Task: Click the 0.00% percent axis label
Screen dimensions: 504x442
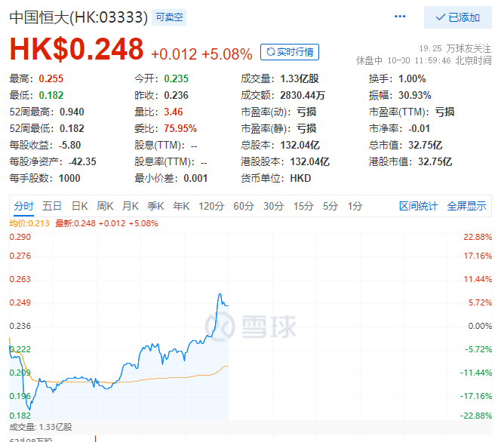Action: [480, 326]
